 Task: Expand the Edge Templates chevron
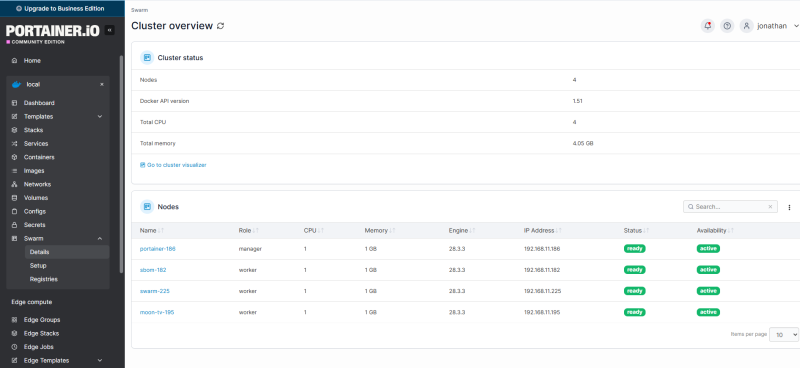(x=100, y=360)
